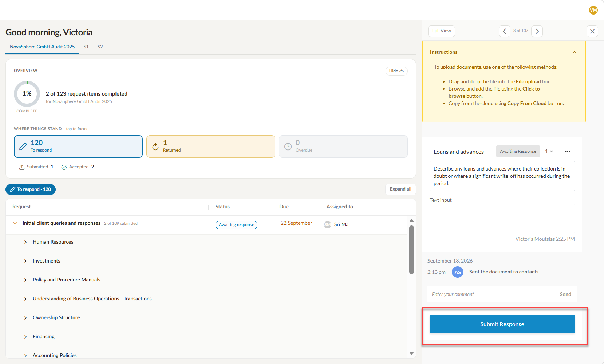This screenshot has width=604, height=364.
Task: Click the Awaiting response status badge
Action: point(236,225)
